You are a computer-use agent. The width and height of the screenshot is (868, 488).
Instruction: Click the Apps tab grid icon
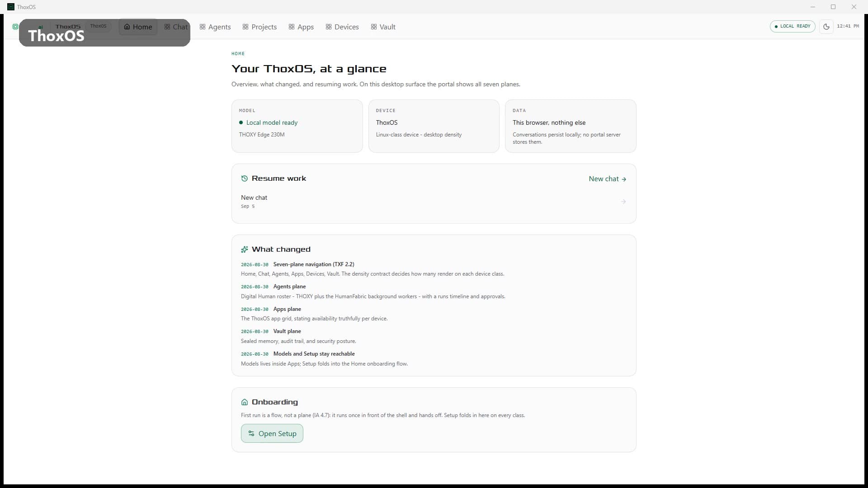pos(292,27)
